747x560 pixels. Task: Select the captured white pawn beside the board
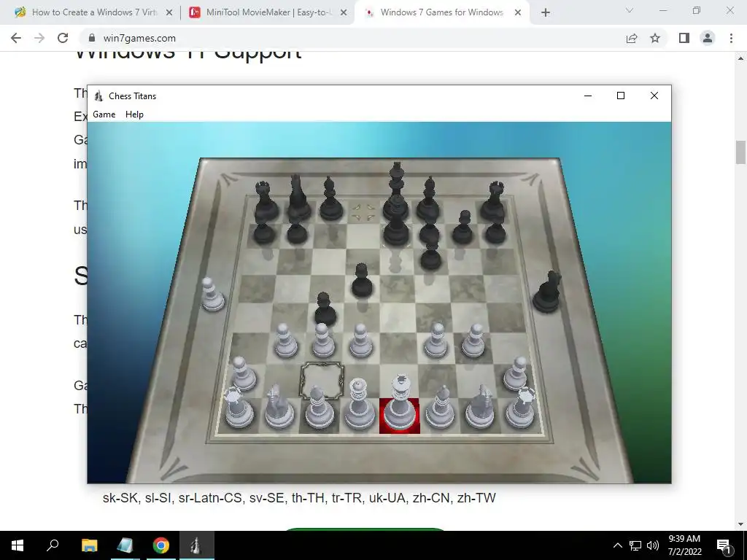212,295
